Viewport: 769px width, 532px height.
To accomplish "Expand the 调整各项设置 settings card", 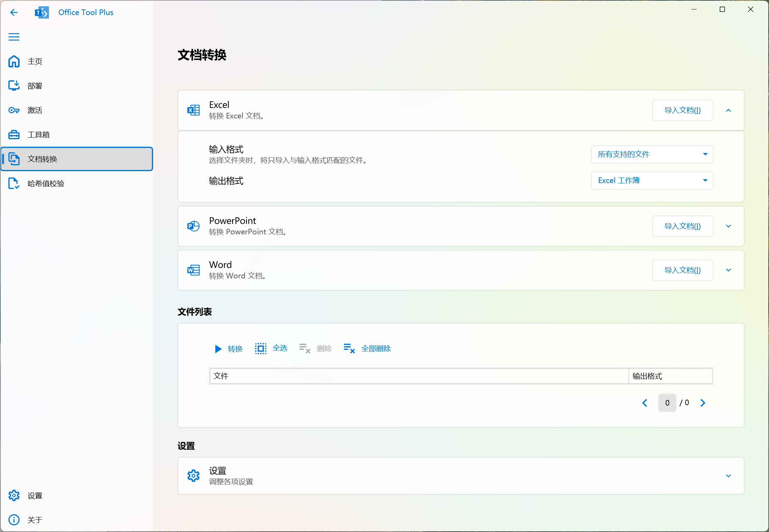I will 728,476.
